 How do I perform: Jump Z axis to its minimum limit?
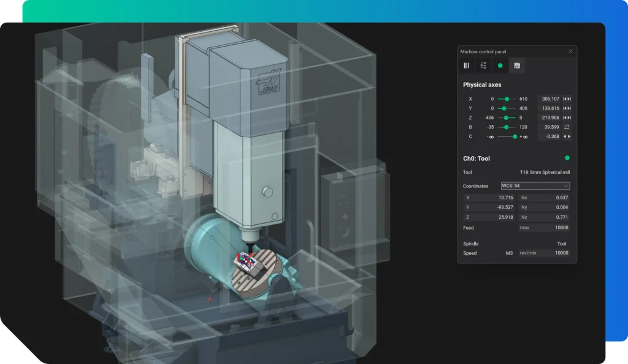click(x=565, y=118)
